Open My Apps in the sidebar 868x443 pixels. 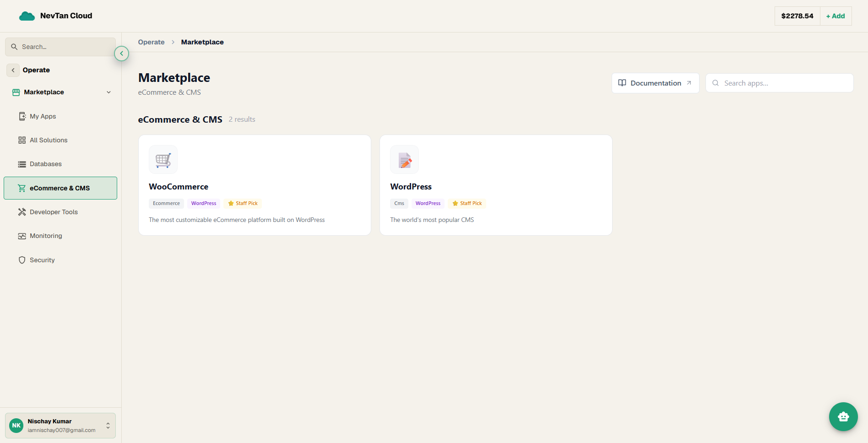60,116
